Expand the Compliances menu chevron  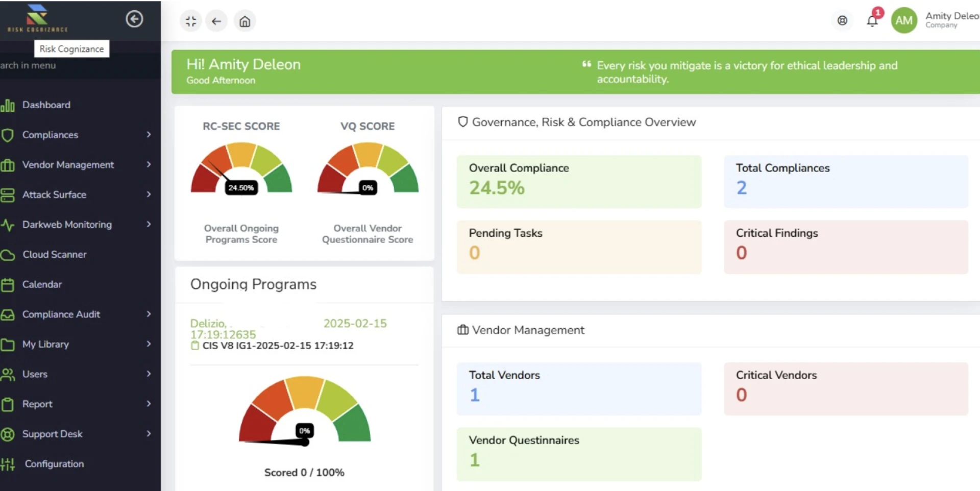pos(149,135)
